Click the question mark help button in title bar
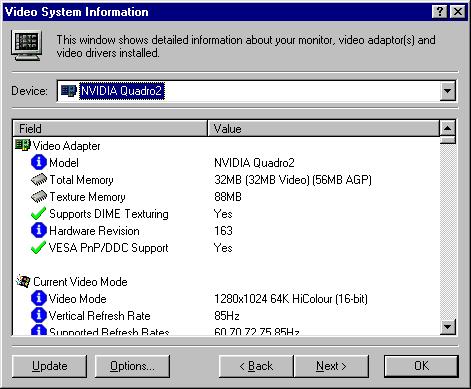 coord(440,12)
